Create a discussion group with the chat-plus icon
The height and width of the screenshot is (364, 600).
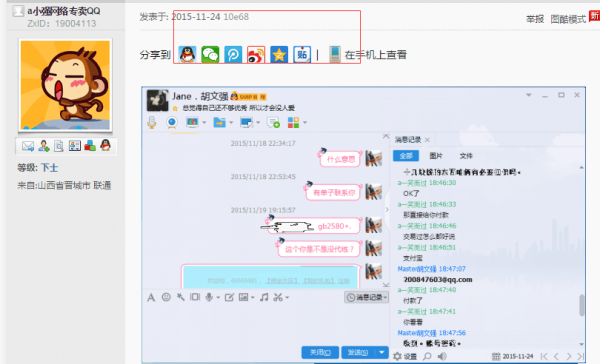coord(274,122)
